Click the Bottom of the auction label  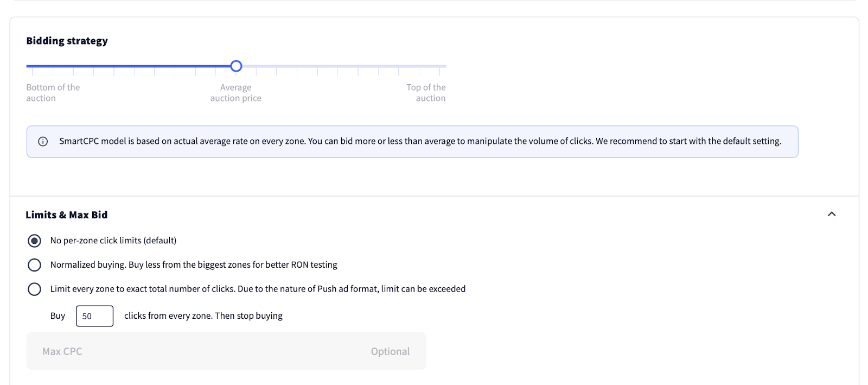(x=53, y=93)
